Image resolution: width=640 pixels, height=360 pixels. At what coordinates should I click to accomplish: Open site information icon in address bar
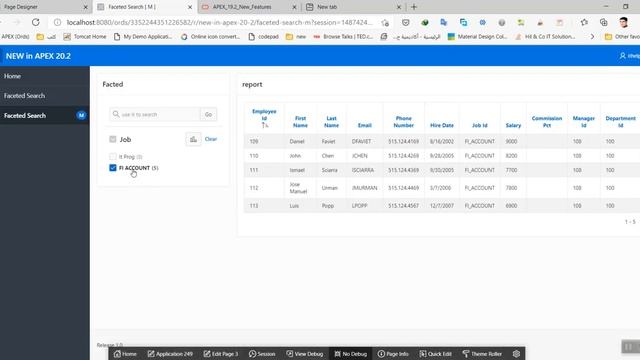58,22
